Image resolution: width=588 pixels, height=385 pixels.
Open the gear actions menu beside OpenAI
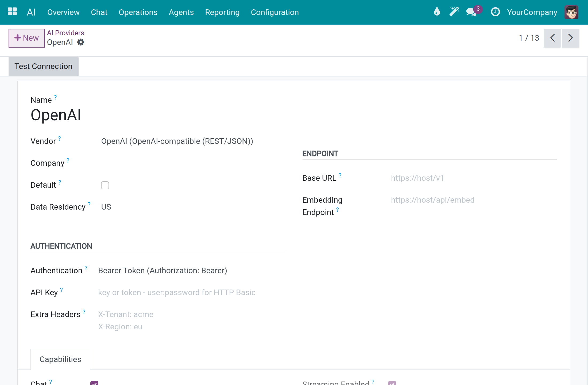click(x=81, y=42)
